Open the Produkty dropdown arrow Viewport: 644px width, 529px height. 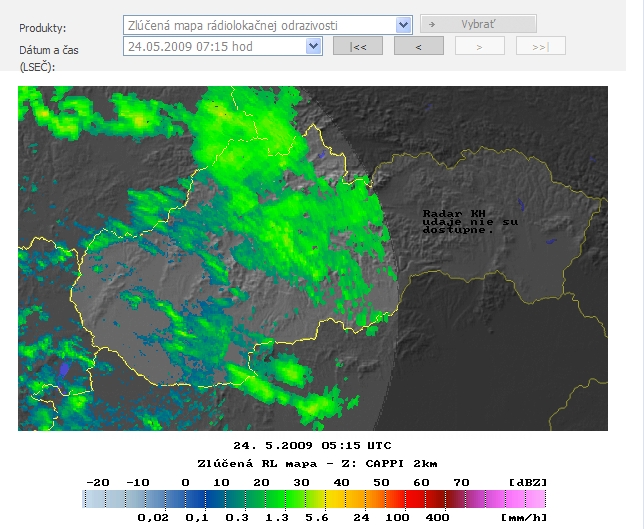(403, 25)
